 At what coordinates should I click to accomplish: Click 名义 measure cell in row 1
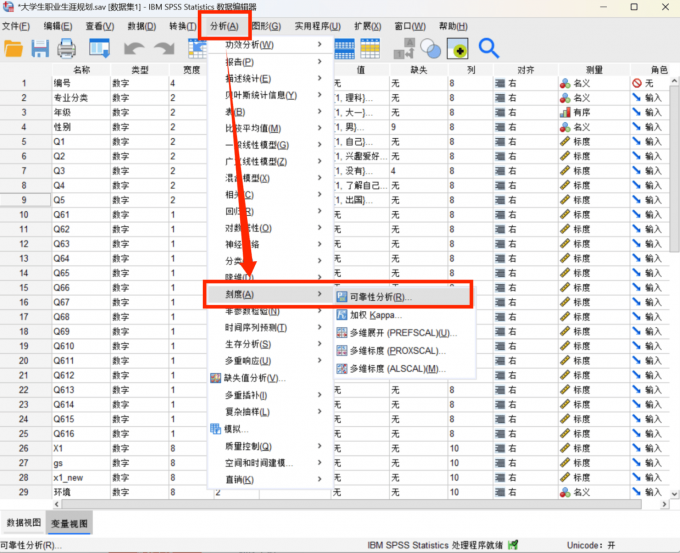pos(594,83)
